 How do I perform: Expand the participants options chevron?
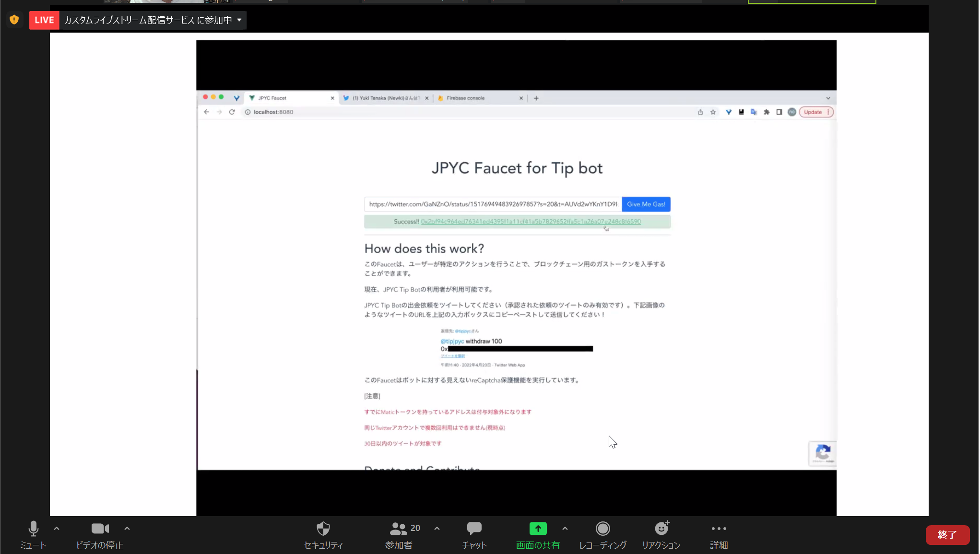(437, 529)
